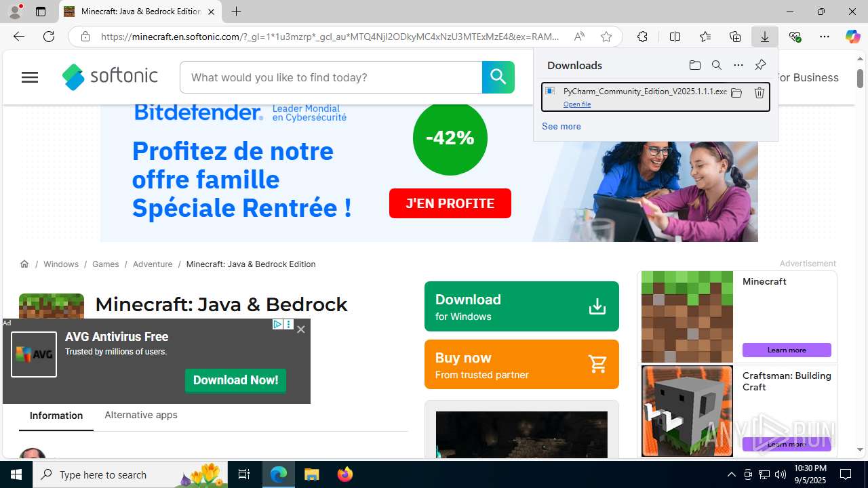Focus the Softonic search box
This screenshot has width=868, height=488.
click(x=331, y=77)
